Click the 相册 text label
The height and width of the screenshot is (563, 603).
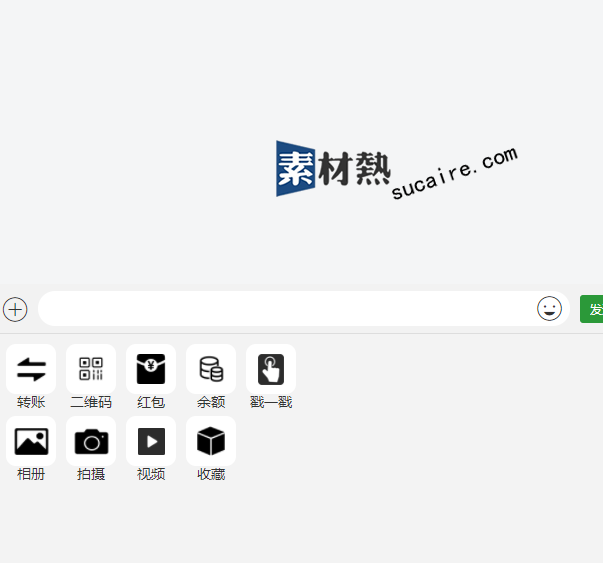click(31, 474)
